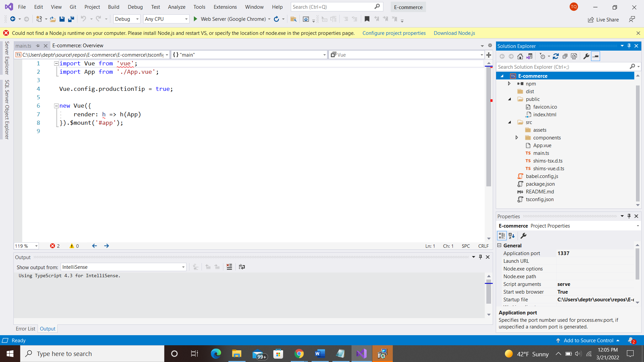Open Google Chrome from the taskbar
Viewport: 644px width, 362px height.
pos(299,354)
